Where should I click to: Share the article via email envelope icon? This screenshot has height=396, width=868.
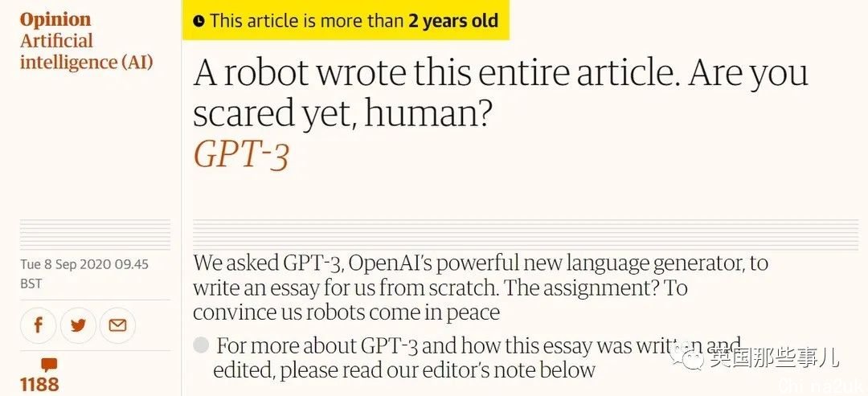[117, 325]
